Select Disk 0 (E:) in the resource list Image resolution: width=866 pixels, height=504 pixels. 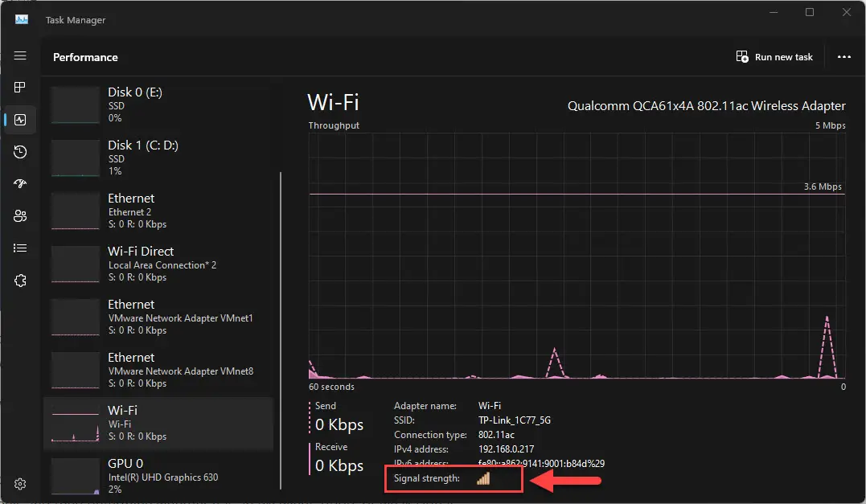158,104
